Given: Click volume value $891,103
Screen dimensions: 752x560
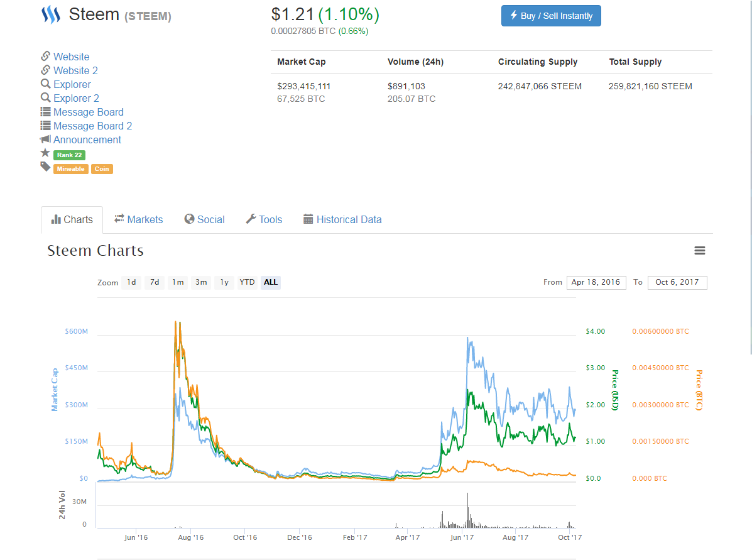Looking at the screenshot, I should tap(406, 86).
